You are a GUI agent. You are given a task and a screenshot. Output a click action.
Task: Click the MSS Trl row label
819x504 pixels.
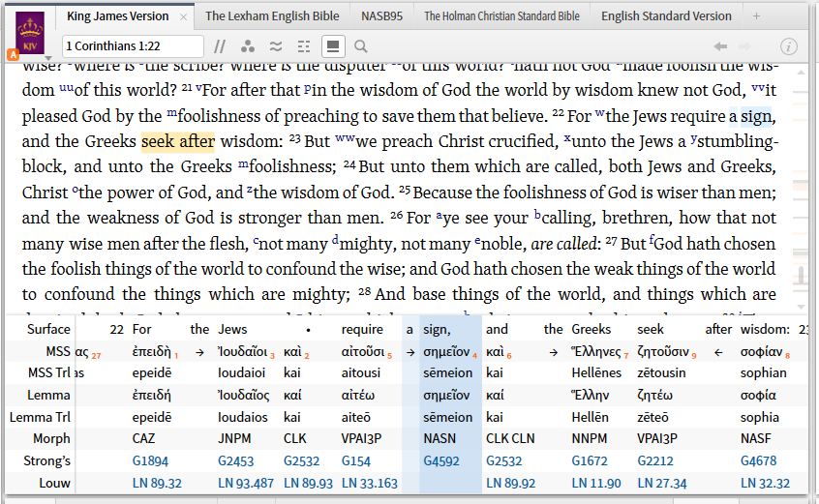click(49, 373)
